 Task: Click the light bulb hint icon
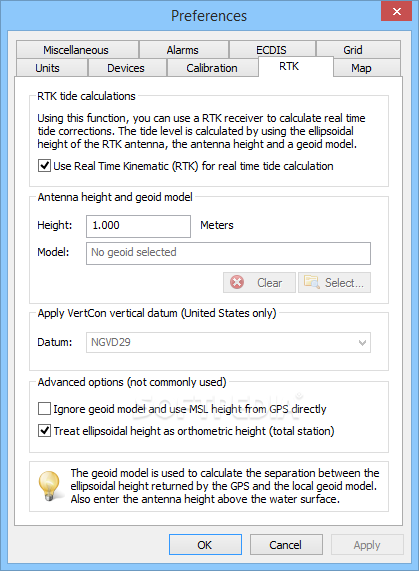tap(50, 486)
